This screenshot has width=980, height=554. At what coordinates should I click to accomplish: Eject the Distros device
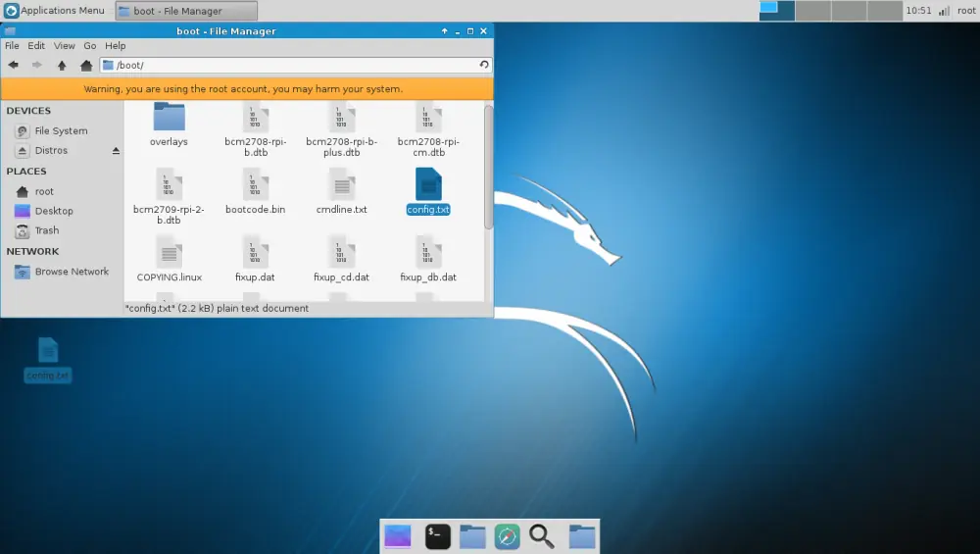[116, 151]
